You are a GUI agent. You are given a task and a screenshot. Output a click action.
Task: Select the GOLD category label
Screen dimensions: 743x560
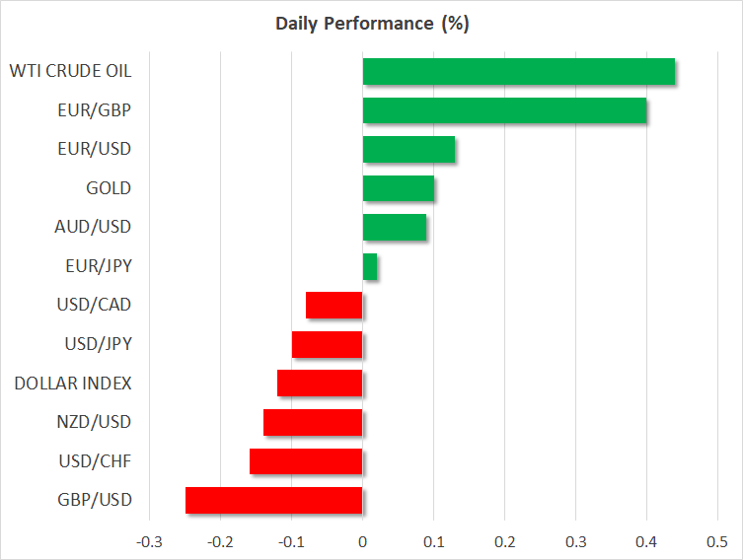pos(109,187)
